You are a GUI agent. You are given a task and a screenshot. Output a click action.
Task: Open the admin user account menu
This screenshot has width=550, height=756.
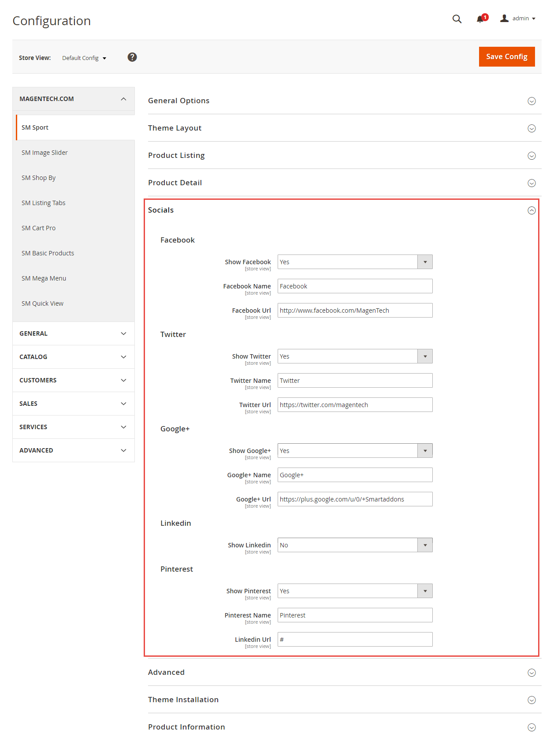(518, 19)
